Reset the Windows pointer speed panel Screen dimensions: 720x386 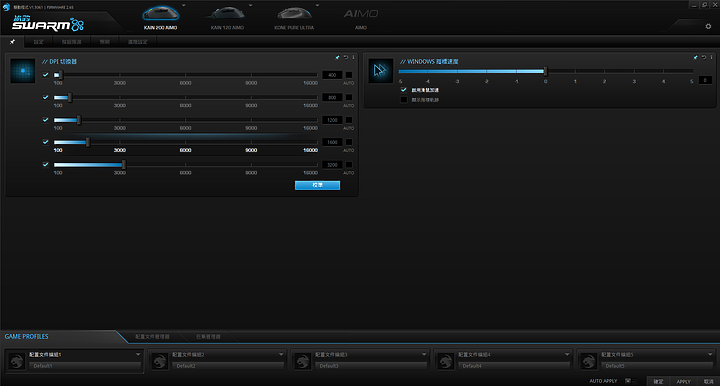tap(703, 57)
